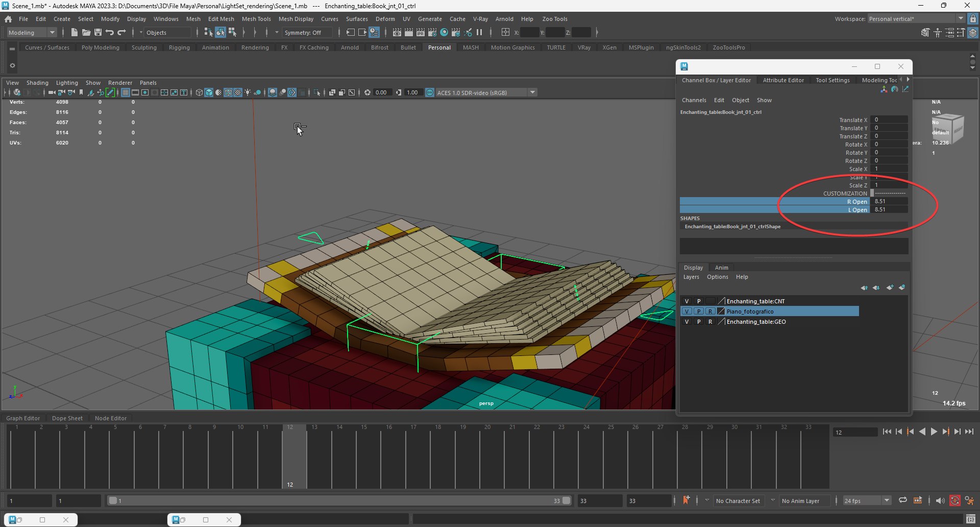Open the Script Editor icon in the command line
Screen dimensions: 980x527
click(971, 520)
